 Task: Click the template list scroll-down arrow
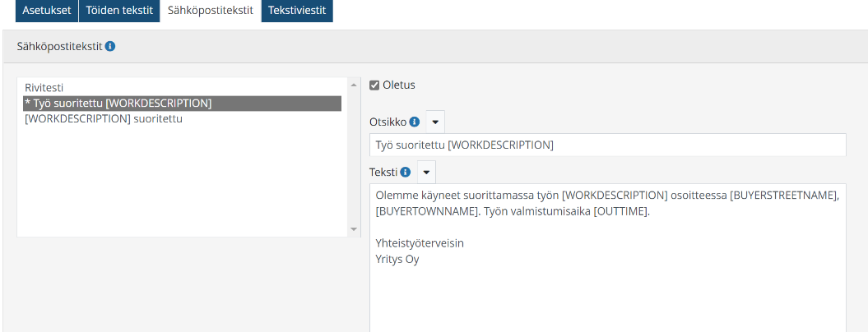[354, 229]
